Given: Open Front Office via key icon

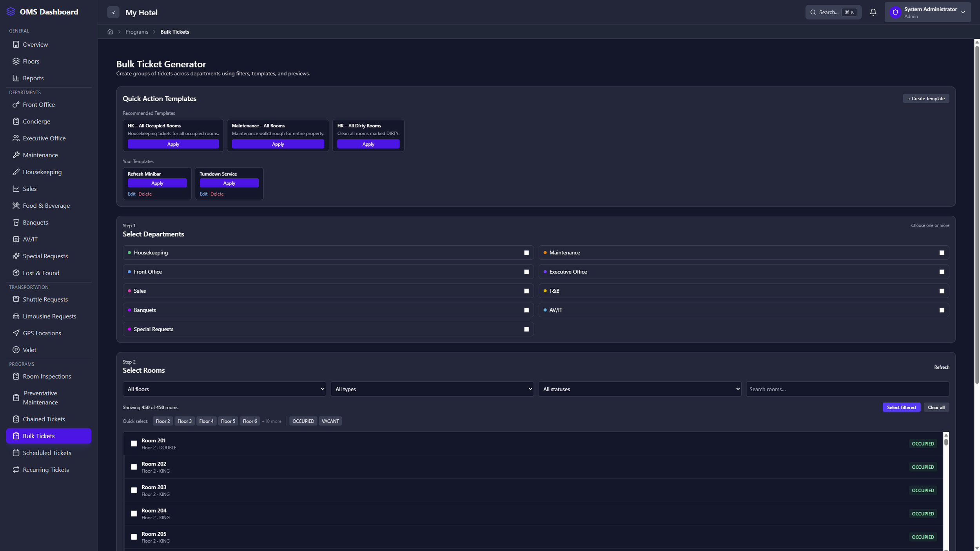Looking at the screenshot, I should [x=16, y=105].
